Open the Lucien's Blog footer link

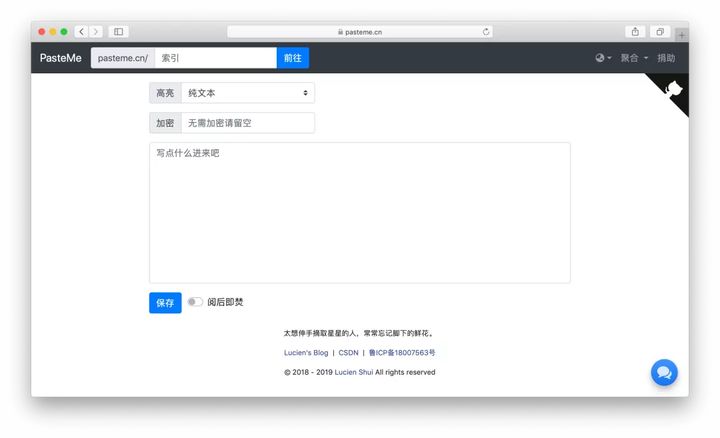(306, 353)
